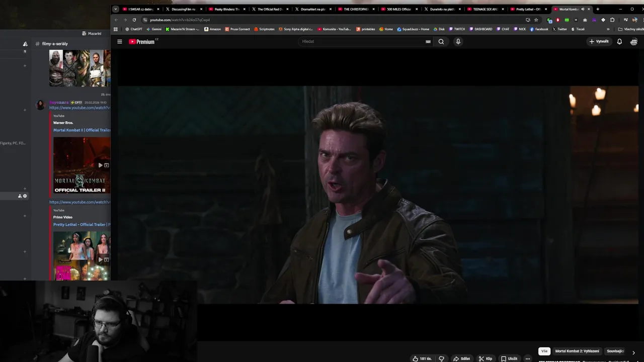Open the browser extensions puzzle icon

pos(612,20)
